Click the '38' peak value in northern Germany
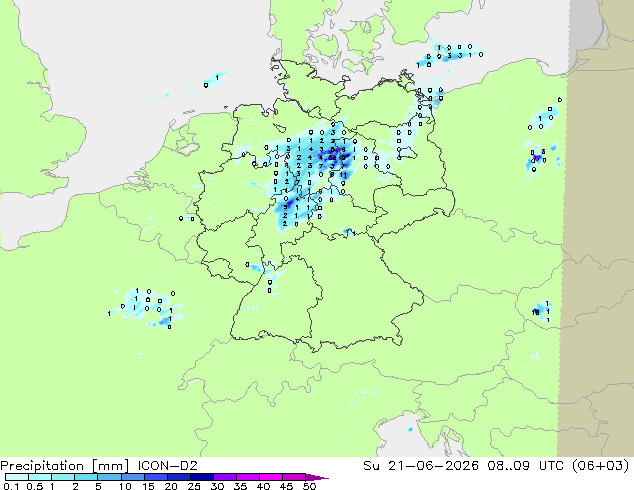The width and height of the screenshot is (634, 490). [332, 158]
